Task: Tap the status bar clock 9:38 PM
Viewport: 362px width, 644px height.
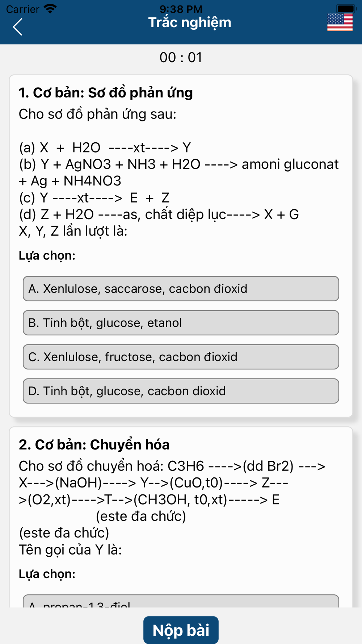Action: pyautogui.click(x=181, y=9)
